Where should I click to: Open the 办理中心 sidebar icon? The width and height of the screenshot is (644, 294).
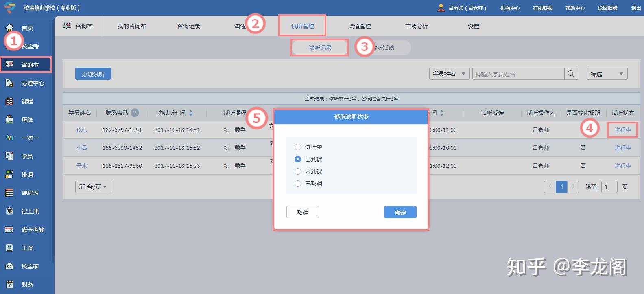pos(9,83)
